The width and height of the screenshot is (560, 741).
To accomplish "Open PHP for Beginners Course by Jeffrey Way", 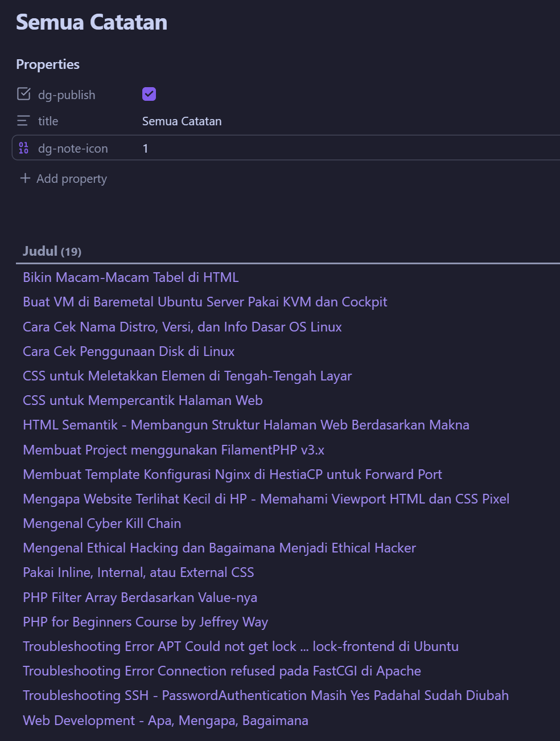I will (x=145, y=622).
